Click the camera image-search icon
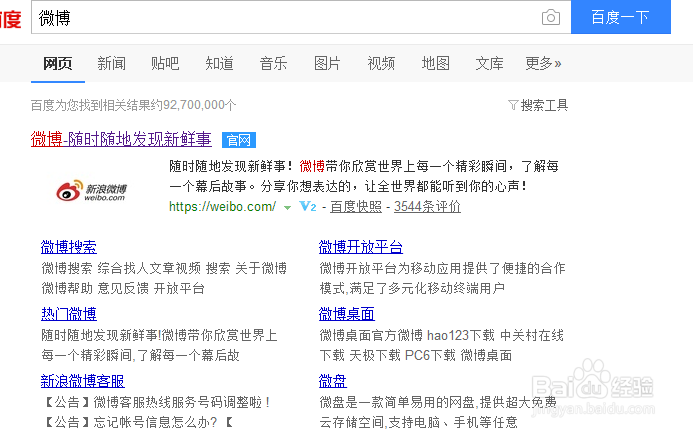Image resolution: width=693 pixels, height=433 pixels. (551, 18)
